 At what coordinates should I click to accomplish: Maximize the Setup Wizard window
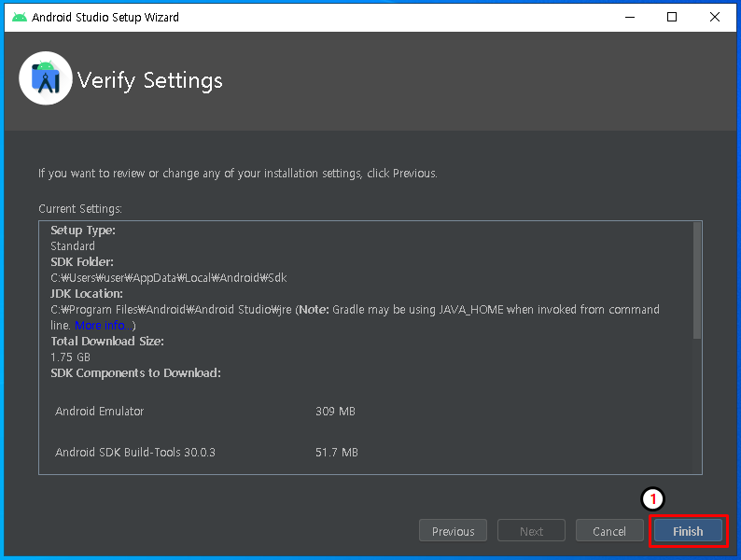pos(672,17)
